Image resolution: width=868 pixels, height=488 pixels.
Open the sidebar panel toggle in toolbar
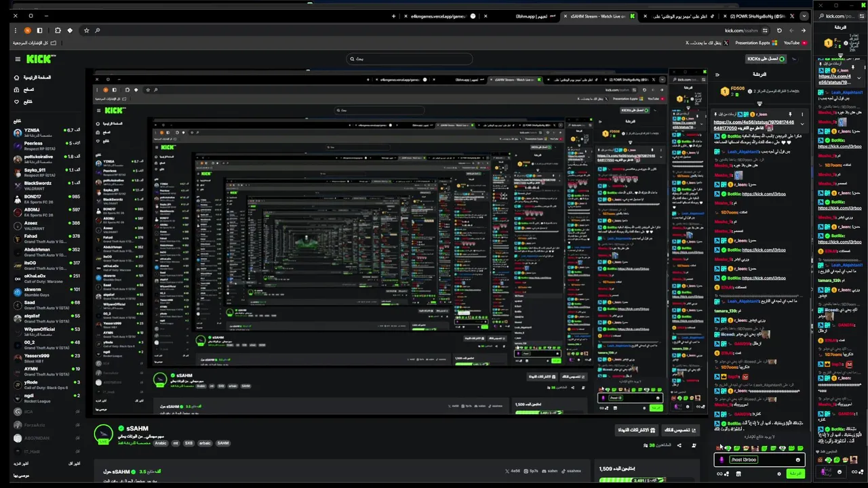point(39,30)
